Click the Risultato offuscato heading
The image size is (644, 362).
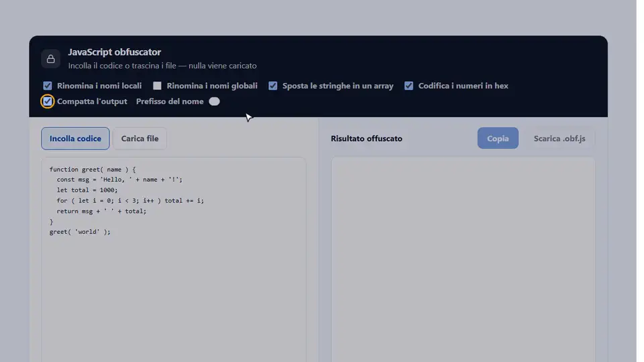click(x=366, y=139)
